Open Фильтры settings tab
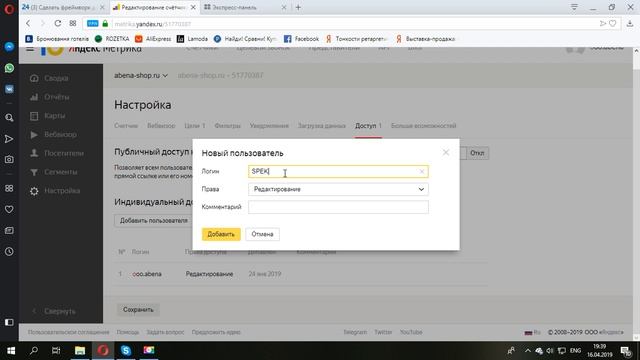Screen dimensions: 640x360 [227, 126]
